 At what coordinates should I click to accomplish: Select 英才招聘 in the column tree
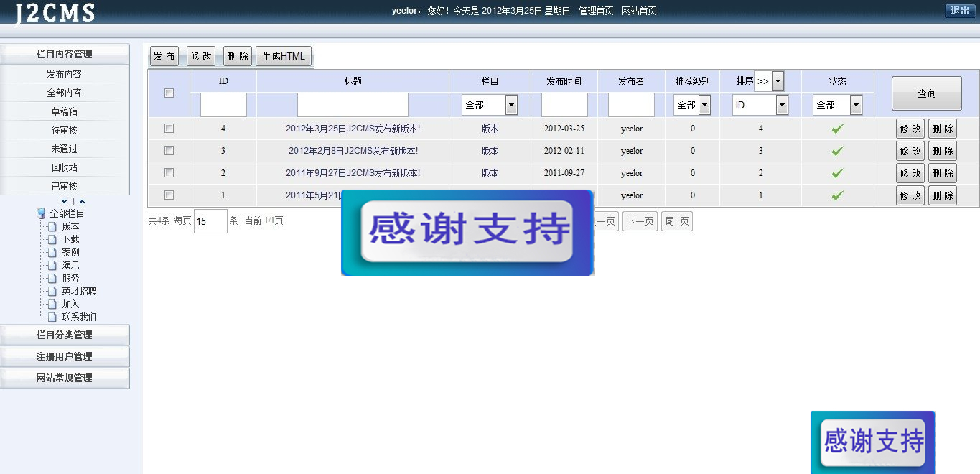[x=79, y=291]
